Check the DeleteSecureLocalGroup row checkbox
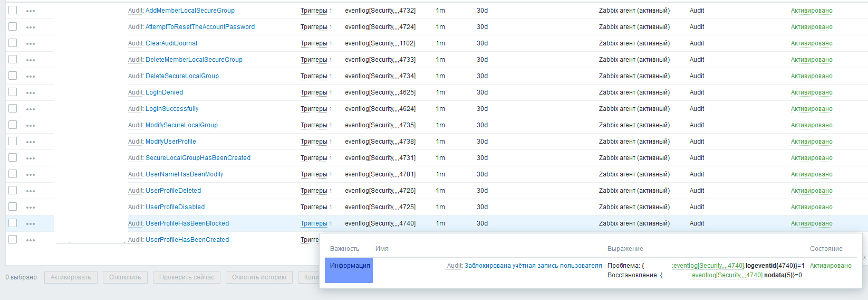 click(x=13, y=76)
